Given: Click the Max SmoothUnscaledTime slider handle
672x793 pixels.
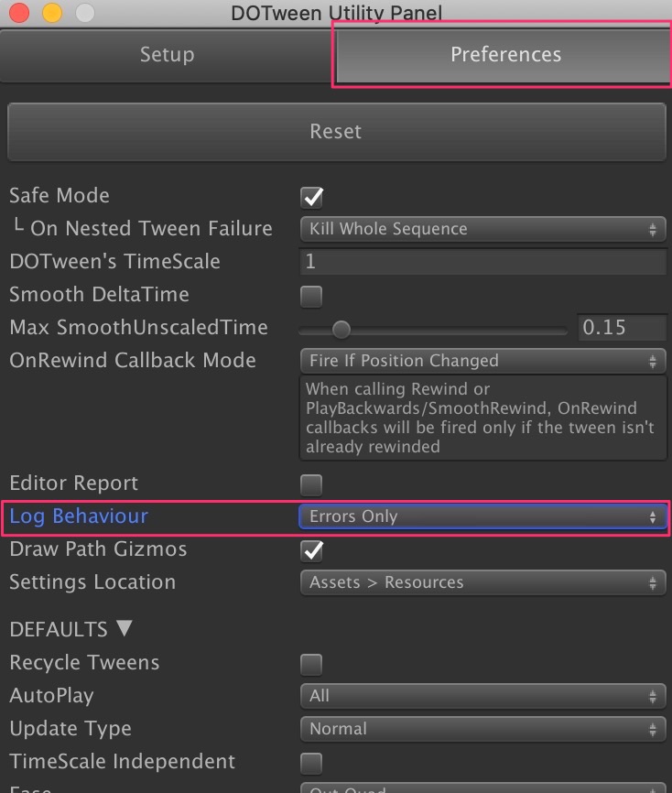Looking at the screenshot, I should [x=341, y=330].
